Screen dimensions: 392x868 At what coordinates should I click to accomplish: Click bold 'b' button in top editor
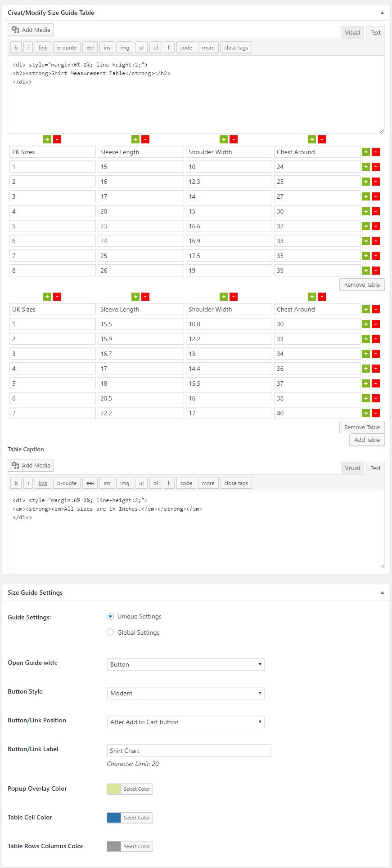(x=16, y=48)
